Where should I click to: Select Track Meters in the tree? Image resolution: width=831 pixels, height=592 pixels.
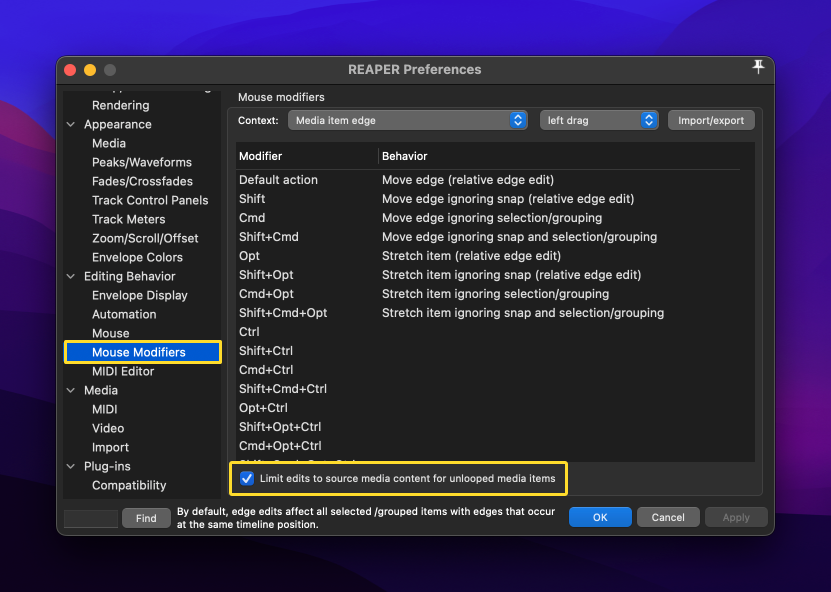128,219
